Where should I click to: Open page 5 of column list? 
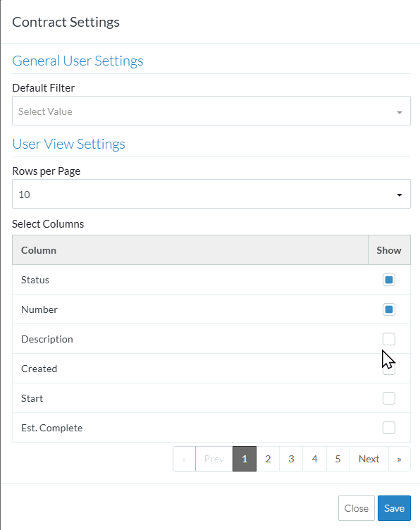[338, 459]
